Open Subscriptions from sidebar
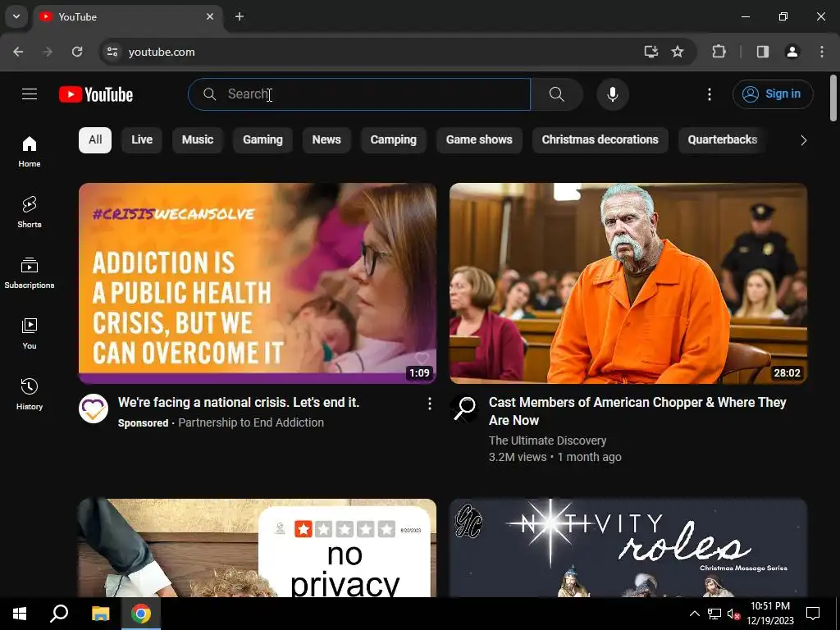The width and height of the screenshot is (840, 630). (x=30, y=272)
